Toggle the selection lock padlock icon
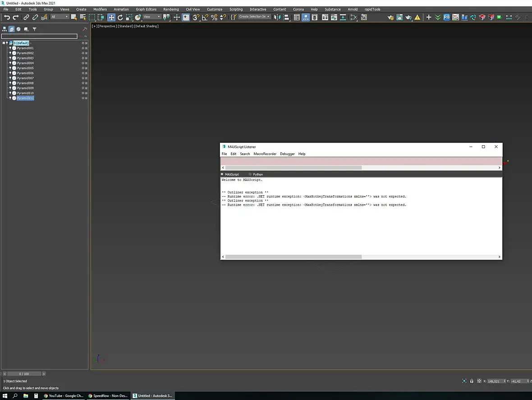This screenshot has width=532, height=400. (472, 381)
